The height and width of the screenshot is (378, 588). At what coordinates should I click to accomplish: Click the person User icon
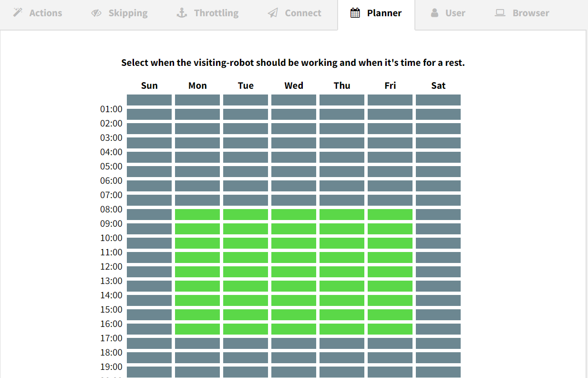coord(434,13)
